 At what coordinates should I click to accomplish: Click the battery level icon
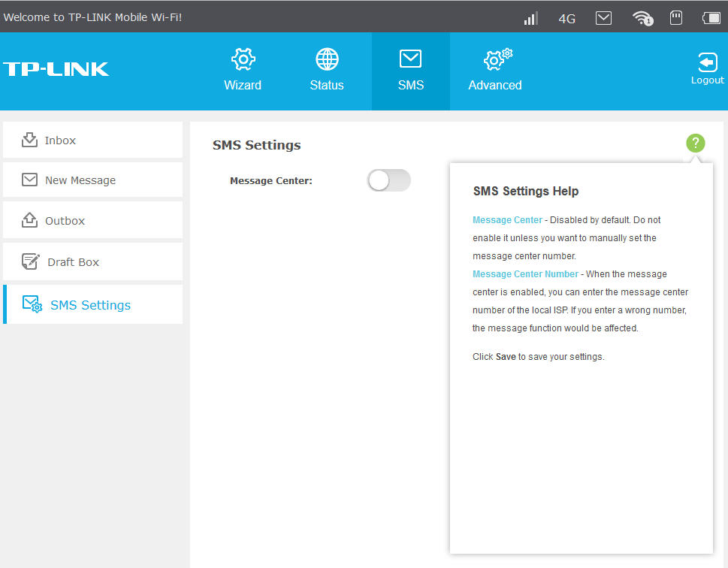pos(711,18)
